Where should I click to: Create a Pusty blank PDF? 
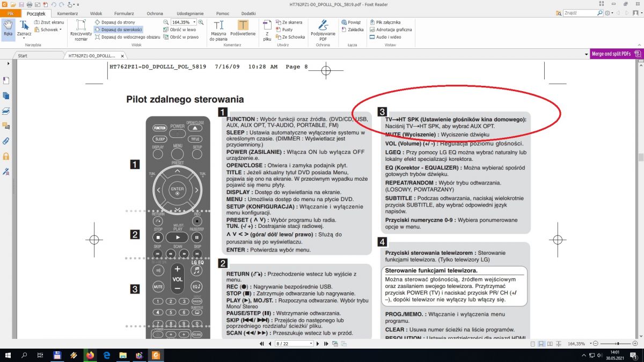284,29
